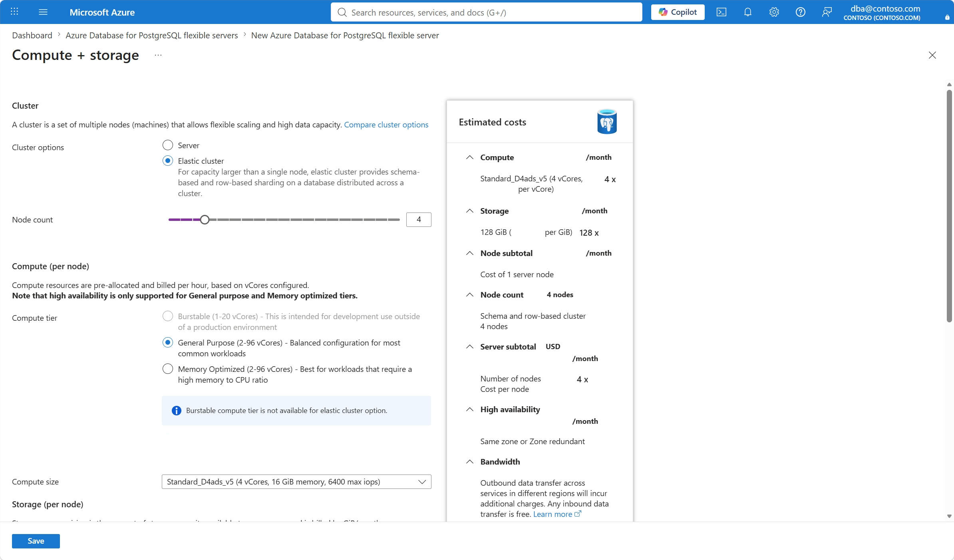The height and width of the screenshot is (560, 954).
Task: Go to Dashboard breadcrumb
Action: point(32,35)
